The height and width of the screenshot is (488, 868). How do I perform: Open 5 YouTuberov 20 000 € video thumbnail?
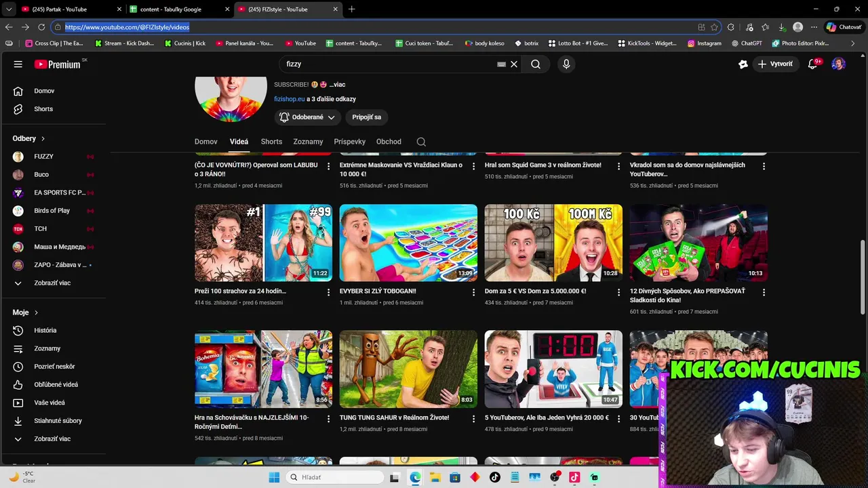coord(553,369)
